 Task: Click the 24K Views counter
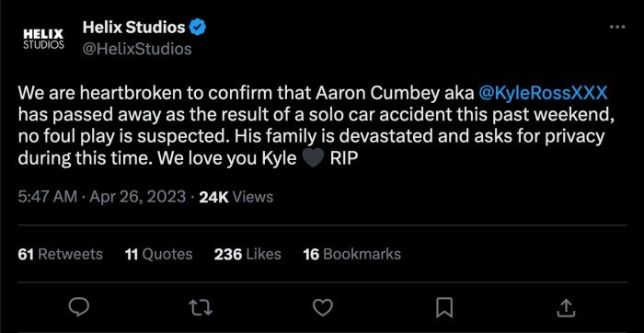pos(236,197)
